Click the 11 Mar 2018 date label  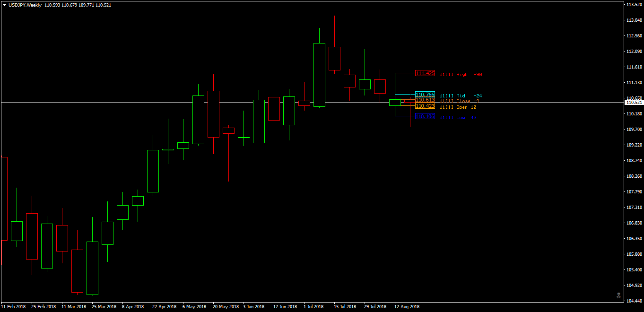point(74,307)
